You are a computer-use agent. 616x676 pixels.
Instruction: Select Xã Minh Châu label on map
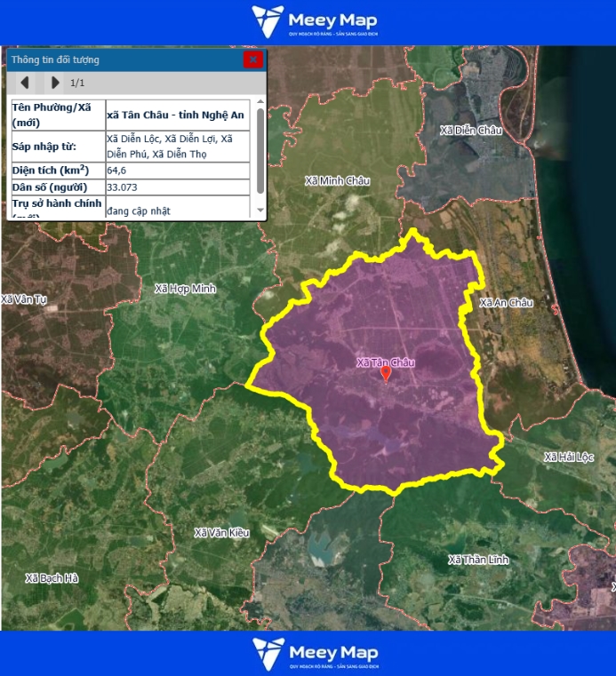pos(337,181)
